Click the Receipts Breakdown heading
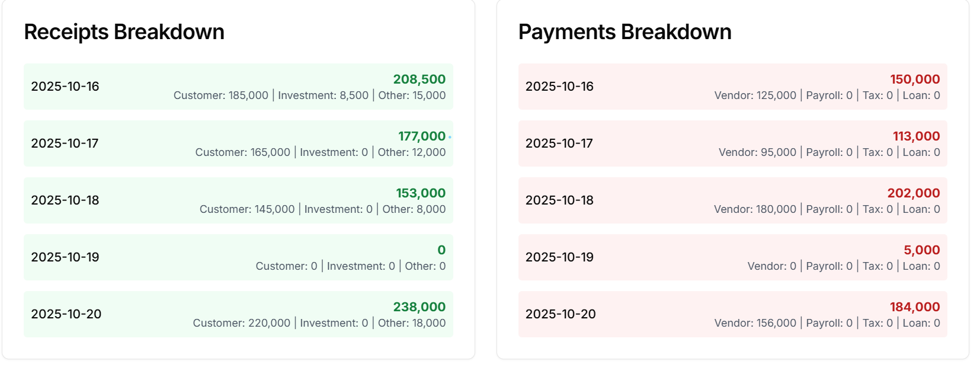Viewport: 980px width, 367px height. click(124, 32)
